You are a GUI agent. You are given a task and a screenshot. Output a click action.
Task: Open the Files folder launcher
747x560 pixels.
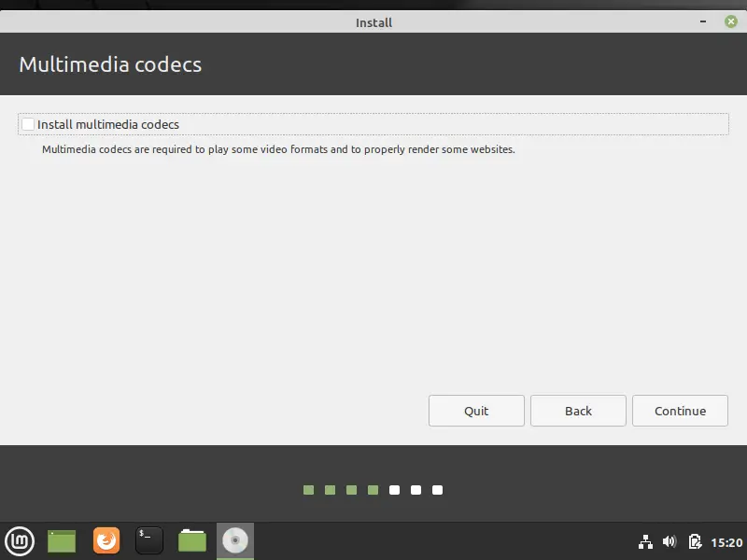pos(192,540)
